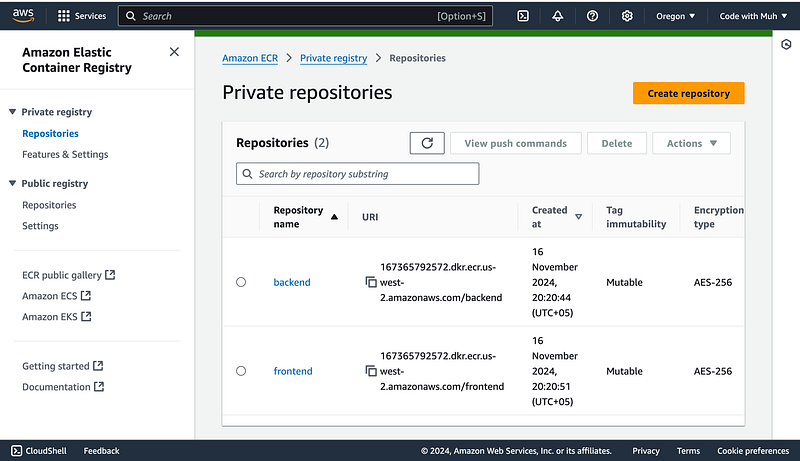Collapse the Private registry section
Viewport: 800px width, 461px height.
12,112
